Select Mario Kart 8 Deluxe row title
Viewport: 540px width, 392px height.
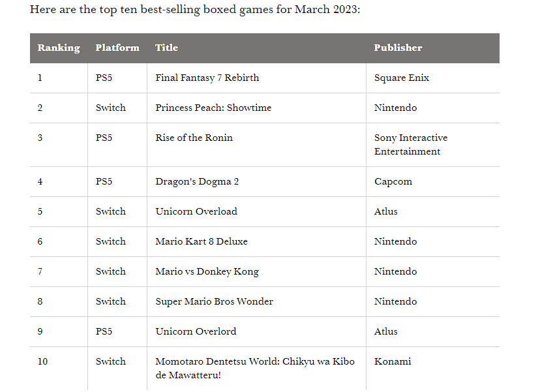tap(201, 242)
